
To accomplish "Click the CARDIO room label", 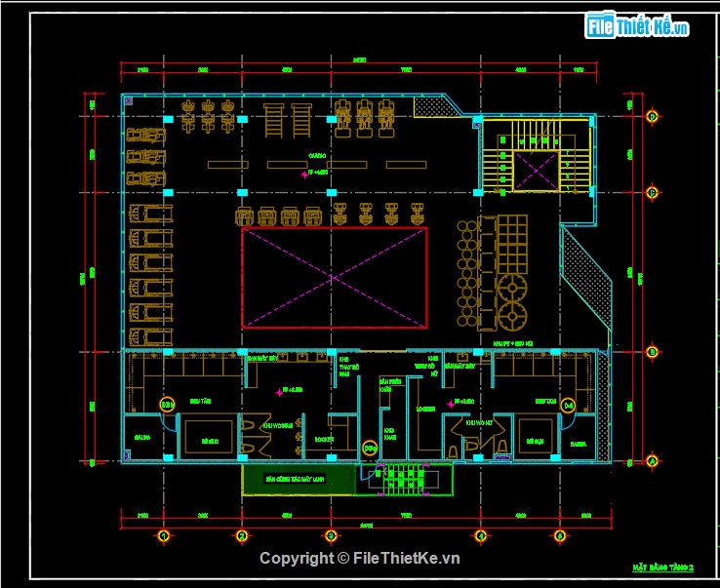I will pos(317,156).
